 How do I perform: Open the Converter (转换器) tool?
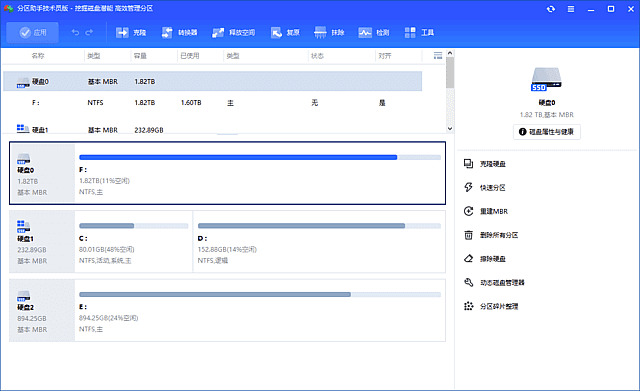click(167, 32)
